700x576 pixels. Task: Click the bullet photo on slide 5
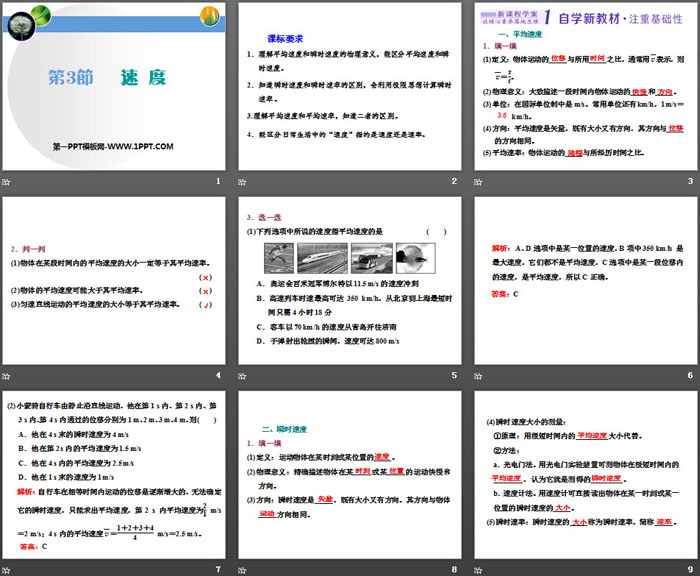point(410,259)
